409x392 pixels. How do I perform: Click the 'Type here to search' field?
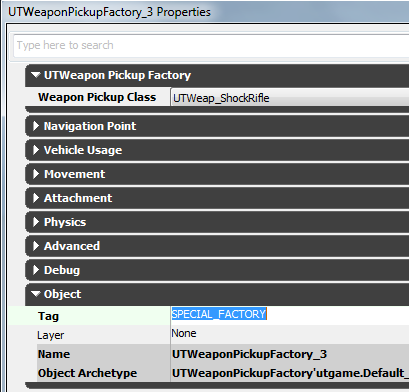coord(211,45)
